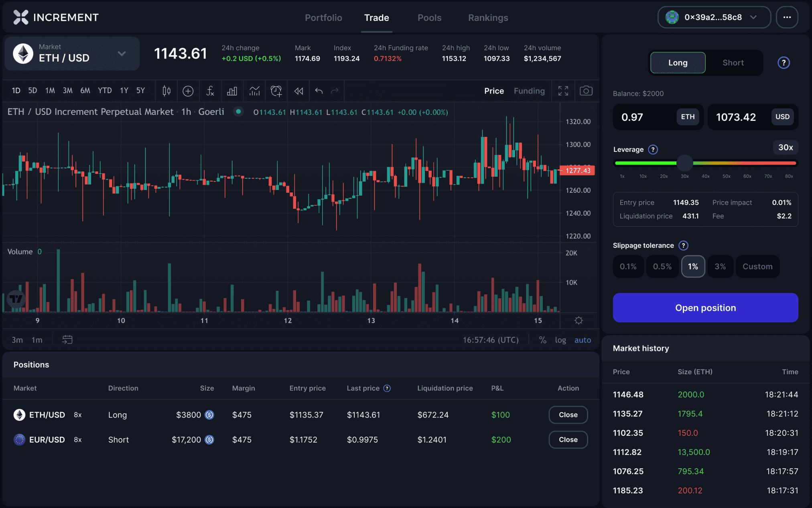This screenshot has width=812, height=508.
Task: Choose Custom slippage tolerance
Action: pos(757,266)
